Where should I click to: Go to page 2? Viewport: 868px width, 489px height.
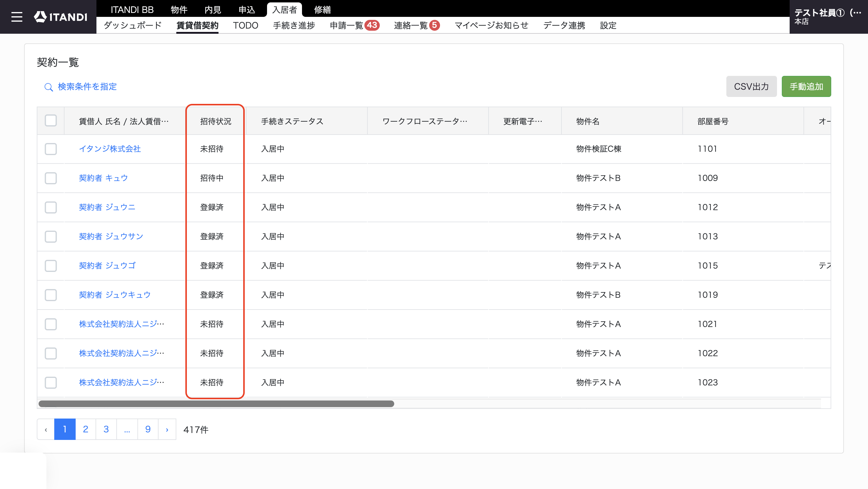tap(86, 429)
